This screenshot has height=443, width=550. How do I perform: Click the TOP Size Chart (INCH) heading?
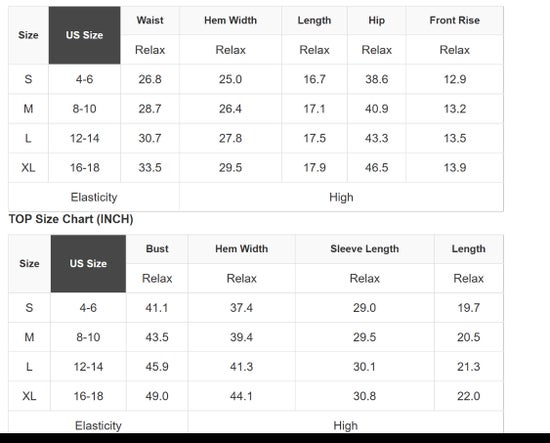tap(71, 219)
